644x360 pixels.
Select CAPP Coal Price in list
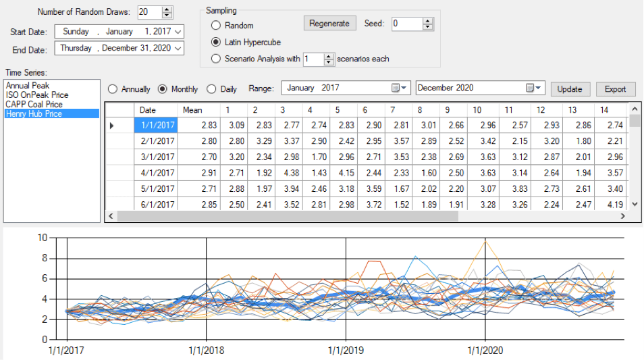tap(34, 105)
